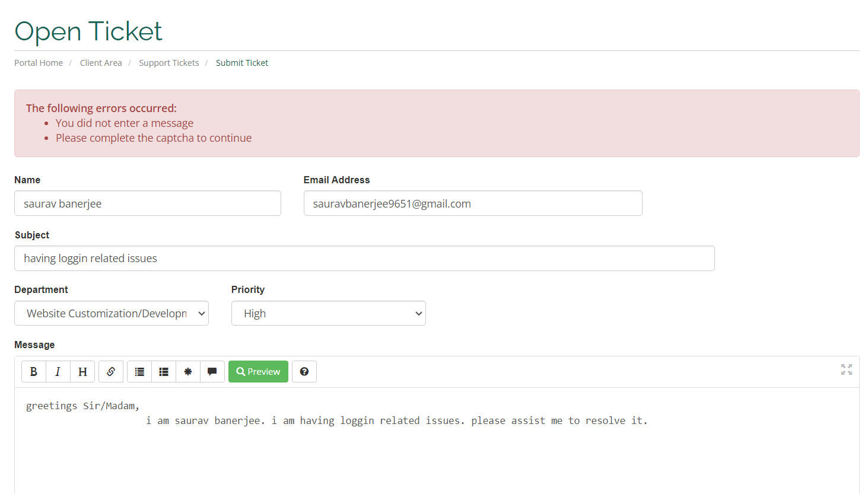Open editor help via the question mark icon
This screenshot has height=494, width=868.
(x=304, y=371)
